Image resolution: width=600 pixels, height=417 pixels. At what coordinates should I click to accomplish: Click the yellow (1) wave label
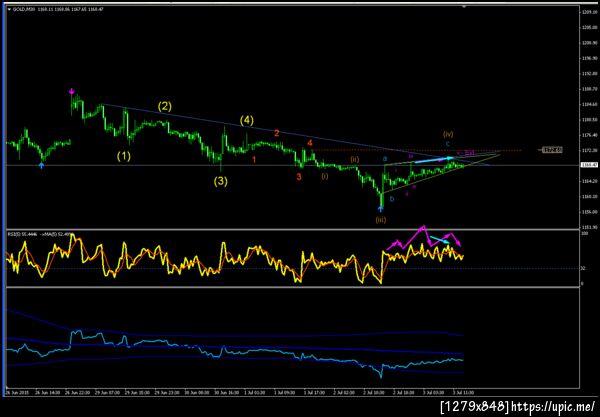point(124,156)
